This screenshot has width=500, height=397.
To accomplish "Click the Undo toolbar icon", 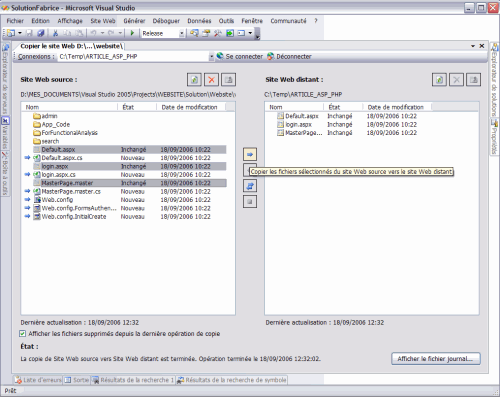I will [93, 33].
